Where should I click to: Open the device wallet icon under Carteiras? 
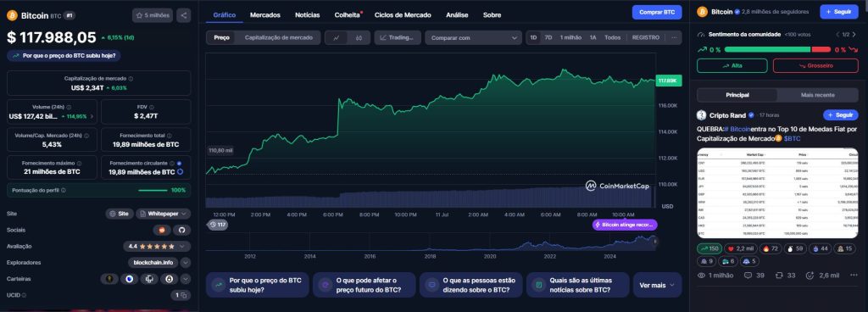(149, 279)
